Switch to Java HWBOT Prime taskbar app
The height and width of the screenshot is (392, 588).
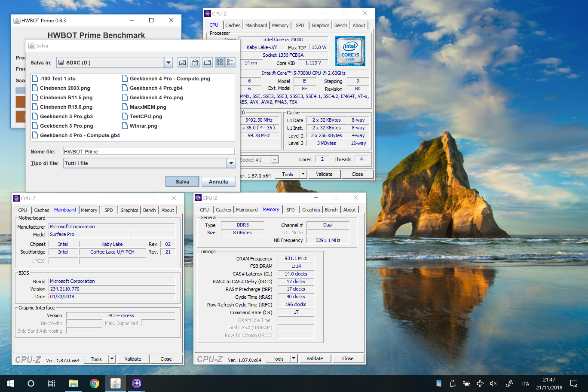click(116, 383)
